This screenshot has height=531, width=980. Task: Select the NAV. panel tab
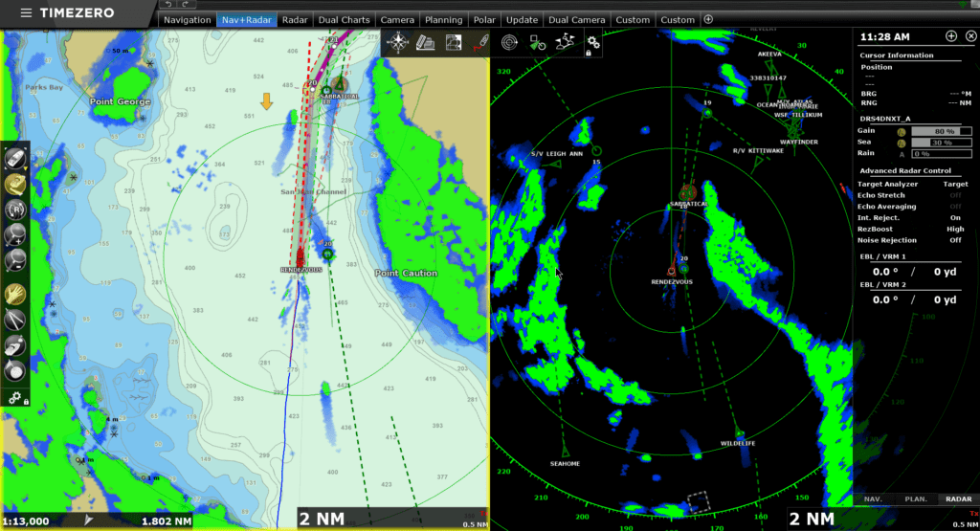pos(873,499)
